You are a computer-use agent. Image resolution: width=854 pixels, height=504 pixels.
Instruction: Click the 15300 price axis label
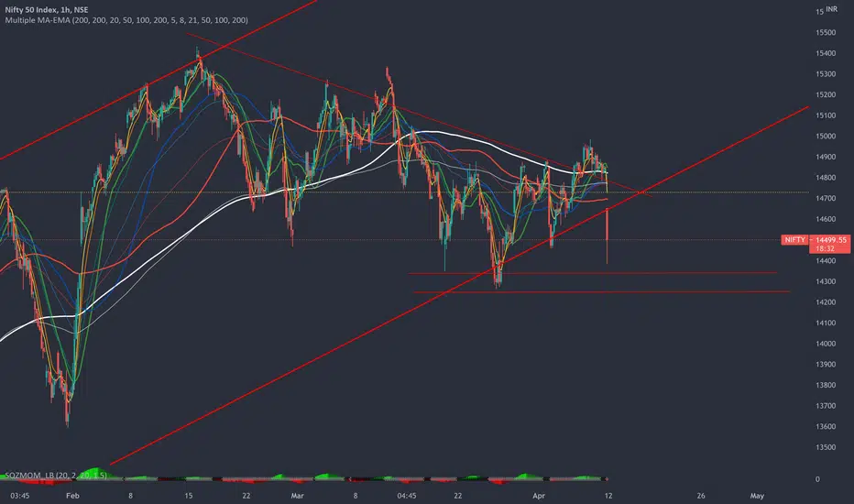(x=826, y=74)
